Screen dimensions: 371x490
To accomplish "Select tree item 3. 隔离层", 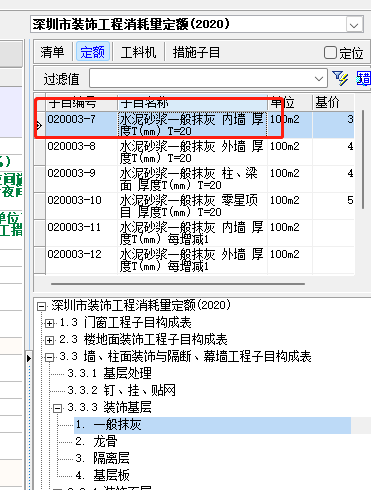I will coord(102,458).
